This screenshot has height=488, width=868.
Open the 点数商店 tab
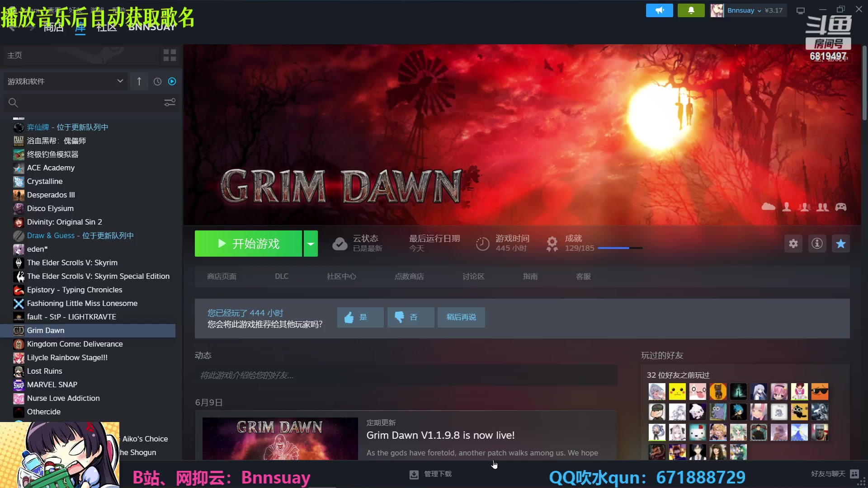point(409,276)
